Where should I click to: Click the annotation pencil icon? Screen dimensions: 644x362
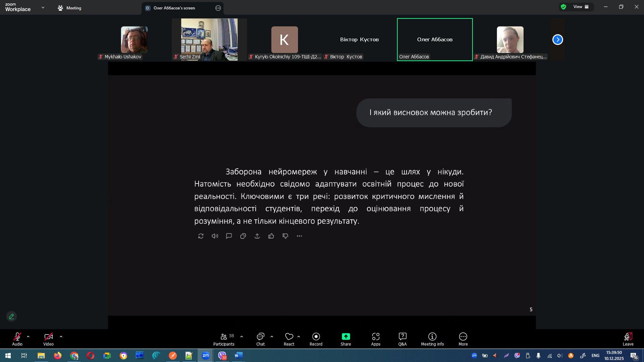[11, 316]
